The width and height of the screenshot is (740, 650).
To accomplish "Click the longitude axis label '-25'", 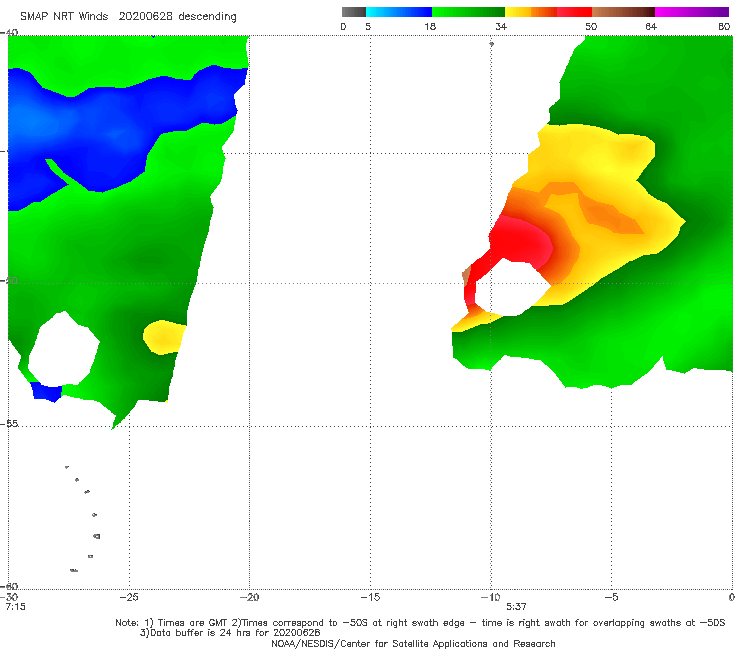I will tap(129, 597).
